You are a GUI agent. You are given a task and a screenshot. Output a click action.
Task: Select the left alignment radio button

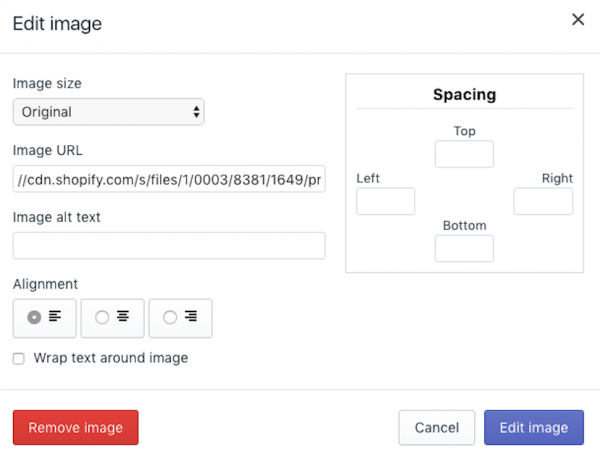pyautogui.click(x=34, y=317)
